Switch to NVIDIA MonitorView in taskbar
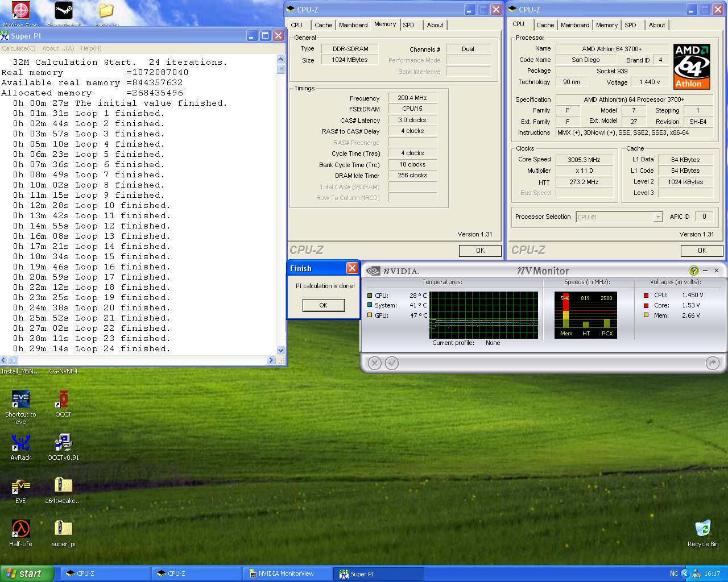The image size is (728, 582). (x=286, y=573)
